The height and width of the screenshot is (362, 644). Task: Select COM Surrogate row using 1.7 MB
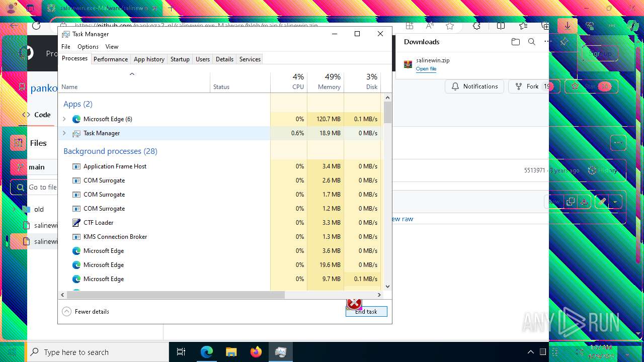pyautogui.click(x=220, y=195)
